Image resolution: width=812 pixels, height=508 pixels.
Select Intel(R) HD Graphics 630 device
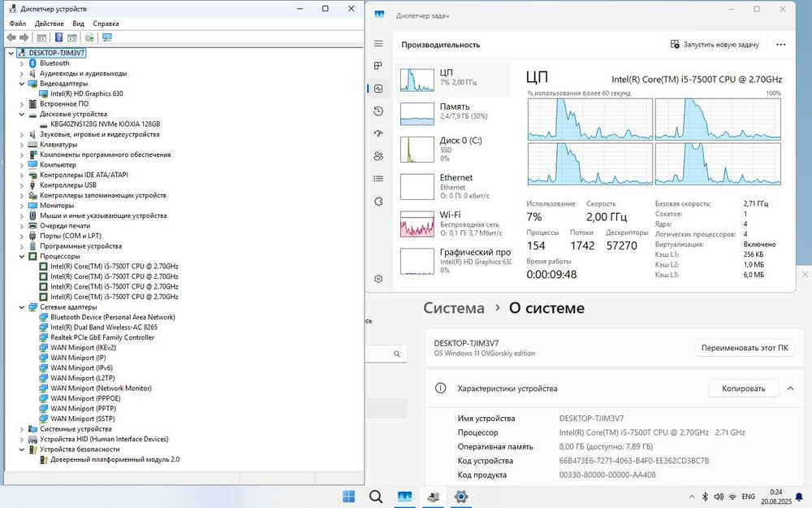[x=87, y=93]
